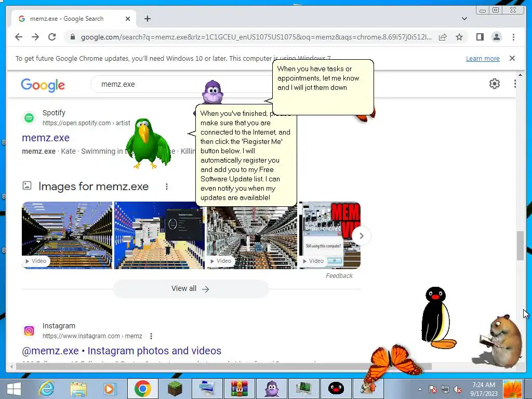Open Windows Media Player from taskbar
The height and width of the screenshot is (399, 532).
tap(109, 389)
